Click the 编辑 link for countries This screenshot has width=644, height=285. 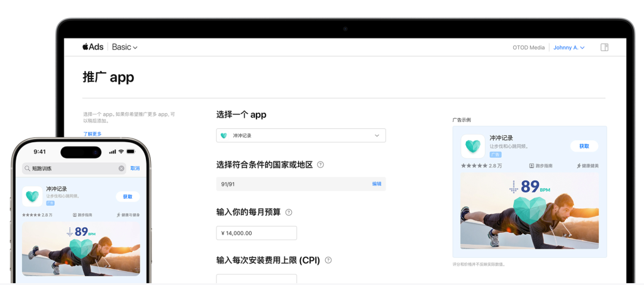[x=377, y=184]
